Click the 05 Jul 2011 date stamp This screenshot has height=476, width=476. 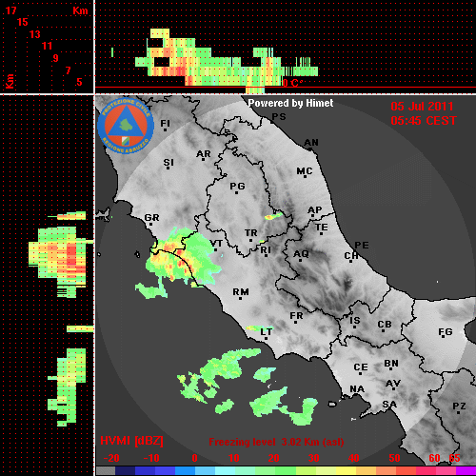422,107
